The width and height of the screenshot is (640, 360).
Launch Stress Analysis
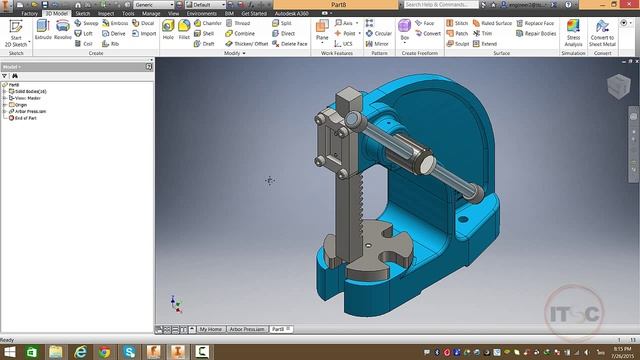tap(573, 33)
